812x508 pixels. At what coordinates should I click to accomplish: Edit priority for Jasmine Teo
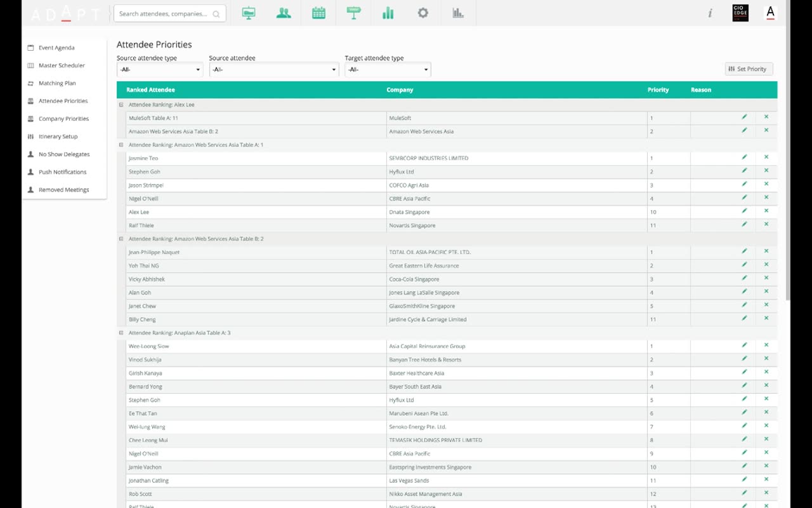tap(744, 157)
